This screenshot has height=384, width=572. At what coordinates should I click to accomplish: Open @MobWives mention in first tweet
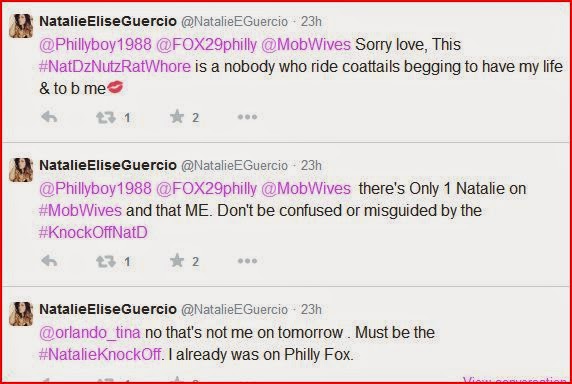coord(306,45)
